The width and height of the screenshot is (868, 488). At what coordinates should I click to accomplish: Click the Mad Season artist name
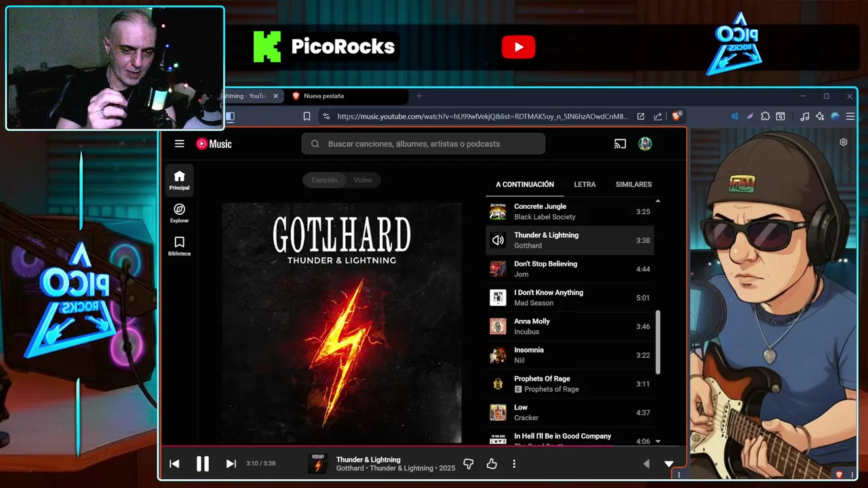tap(534, 303)
